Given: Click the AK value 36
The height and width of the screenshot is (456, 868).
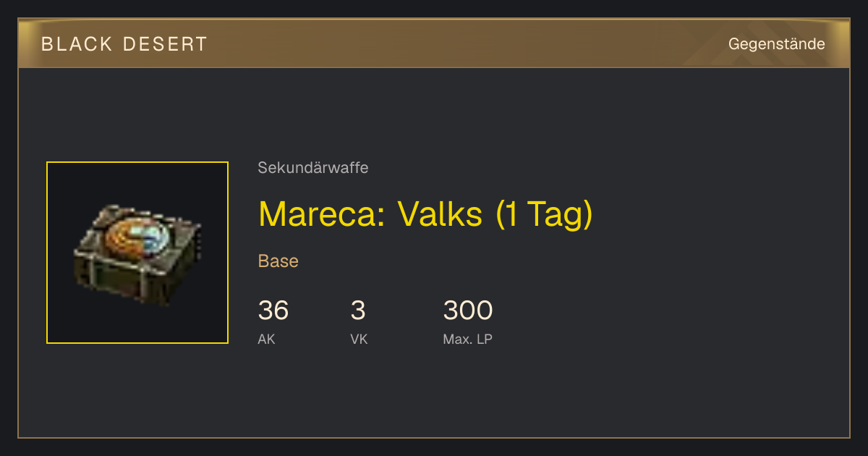Looking at the screenshot, I should click(x=273, y=311).
